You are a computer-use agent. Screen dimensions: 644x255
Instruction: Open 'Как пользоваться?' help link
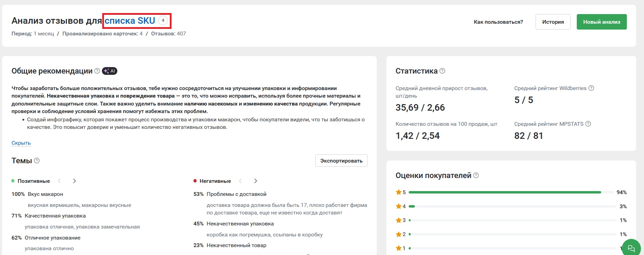pos(498,22)
